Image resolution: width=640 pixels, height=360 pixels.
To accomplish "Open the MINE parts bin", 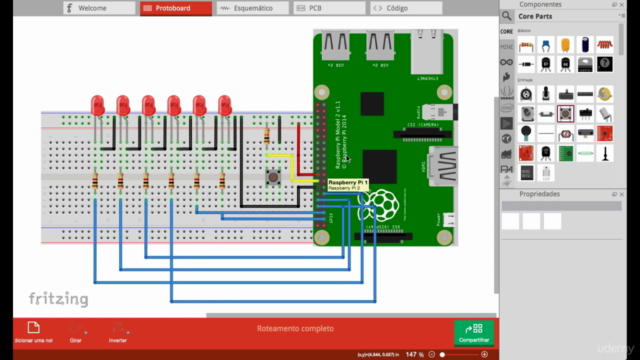I will [x=507, y=47].
